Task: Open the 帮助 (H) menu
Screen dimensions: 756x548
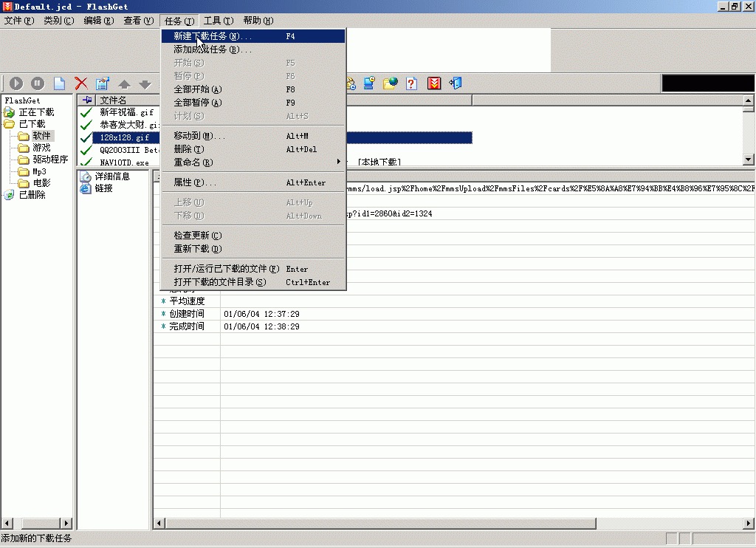Action: click(x=258, y=21)
